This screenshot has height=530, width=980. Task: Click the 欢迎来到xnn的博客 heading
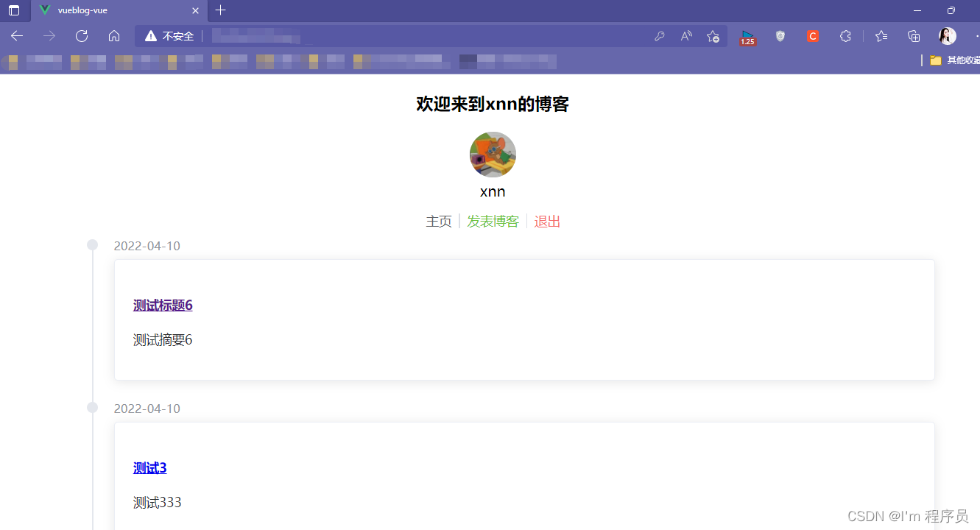point(493,105)
